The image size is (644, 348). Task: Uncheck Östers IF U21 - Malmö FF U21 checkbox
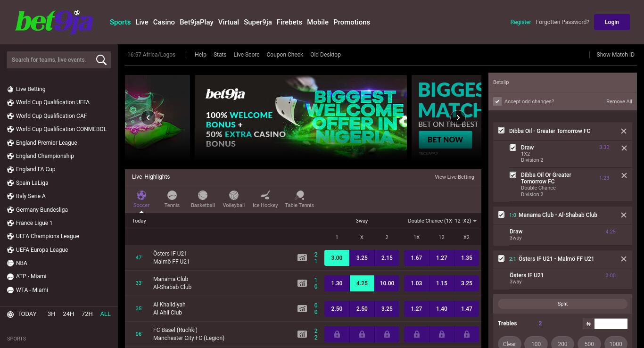click(x=501, y=258)
